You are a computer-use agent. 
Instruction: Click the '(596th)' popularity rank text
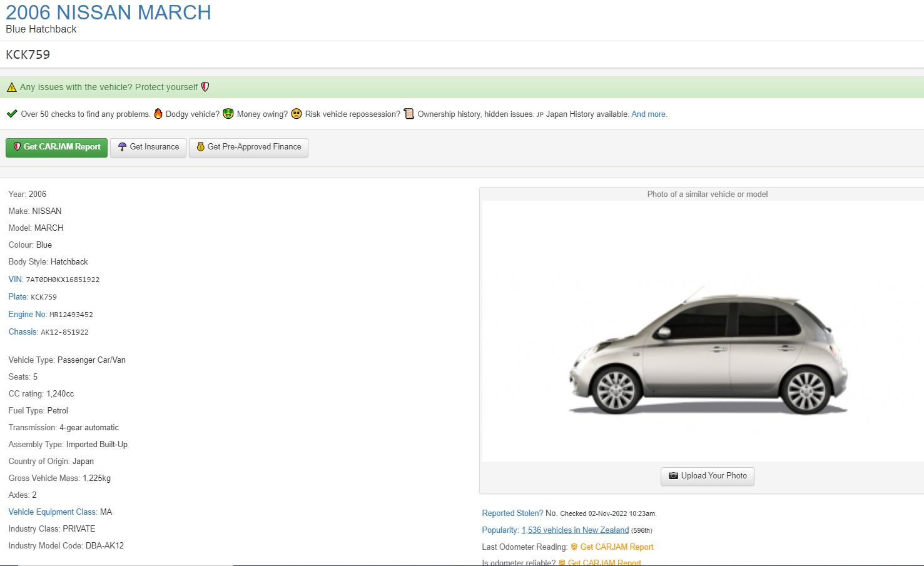pyautogui.click(x=642, y=531)
